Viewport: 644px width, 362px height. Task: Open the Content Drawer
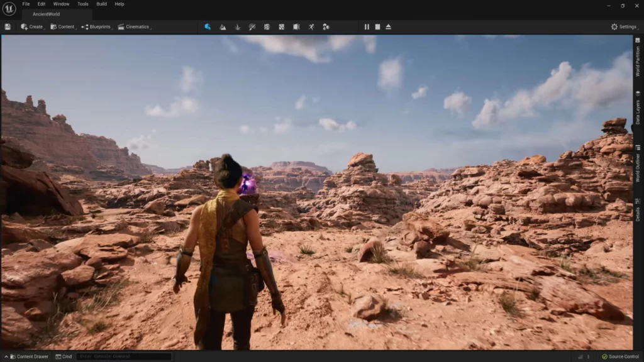[x=29, y=356]
